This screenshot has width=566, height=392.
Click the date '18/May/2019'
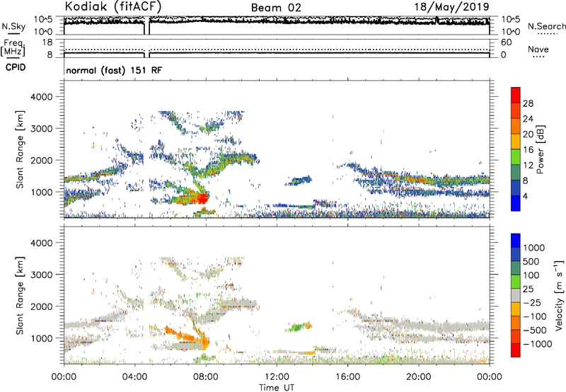tap(451, 6)
